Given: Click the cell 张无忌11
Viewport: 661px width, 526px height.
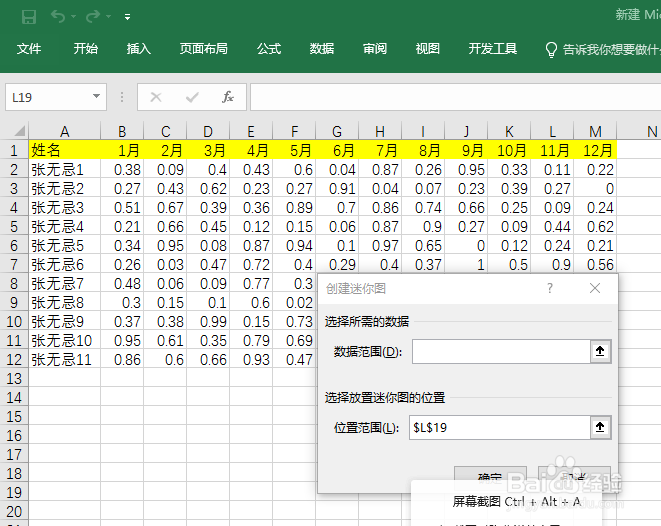Looking at the screenshot, I should tap(64, 359).
